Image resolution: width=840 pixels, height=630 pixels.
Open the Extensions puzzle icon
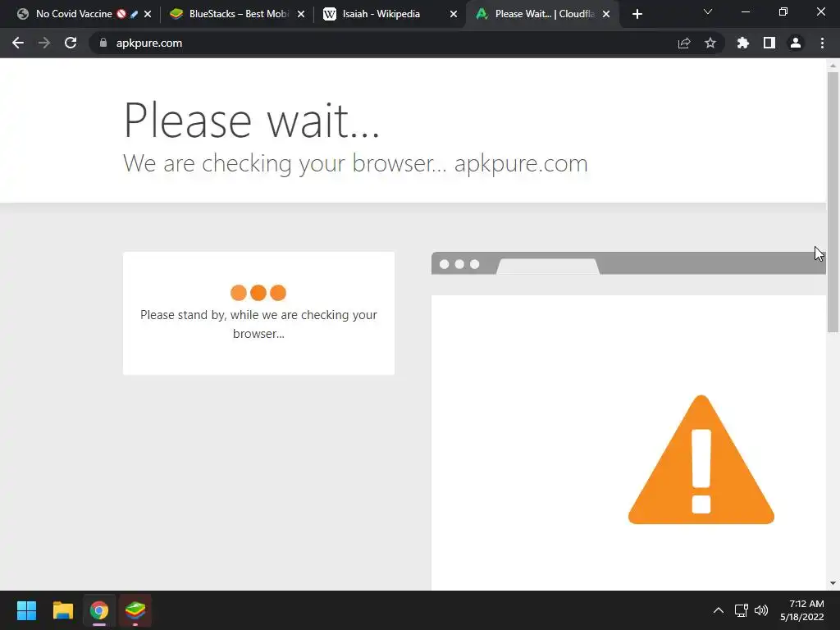click(x=743, y=43)
